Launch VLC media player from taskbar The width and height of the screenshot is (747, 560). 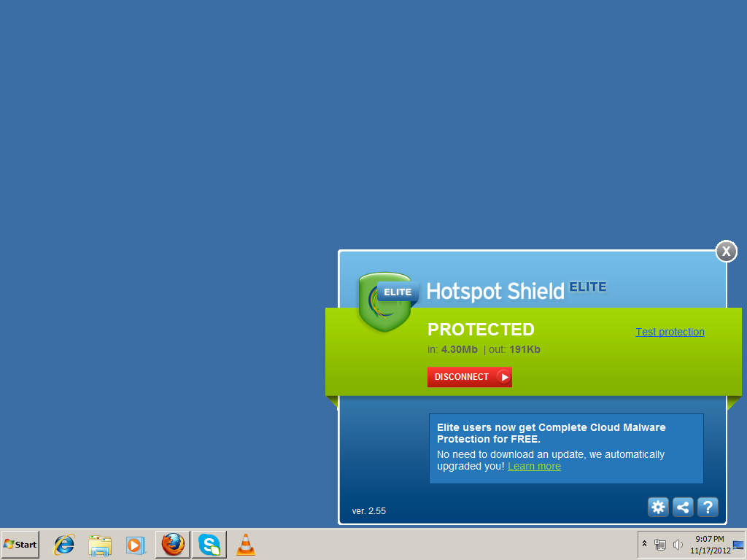point(246,545)
